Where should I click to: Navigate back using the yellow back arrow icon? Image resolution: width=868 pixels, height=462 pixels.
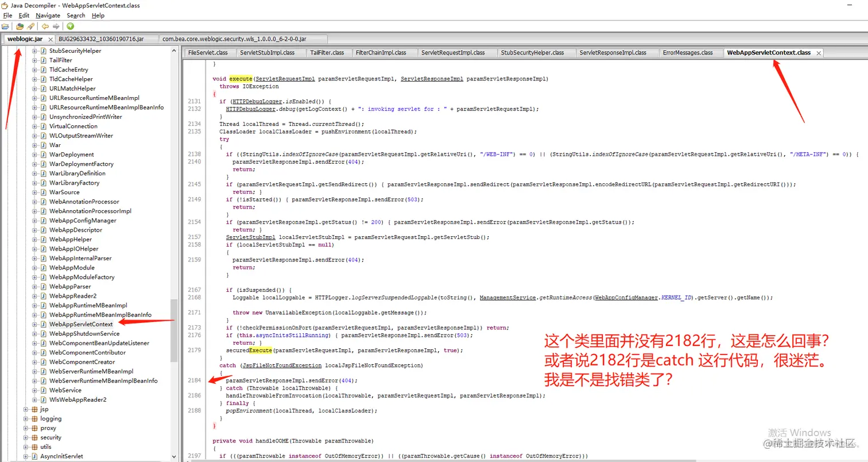click(x=45, y=26)
